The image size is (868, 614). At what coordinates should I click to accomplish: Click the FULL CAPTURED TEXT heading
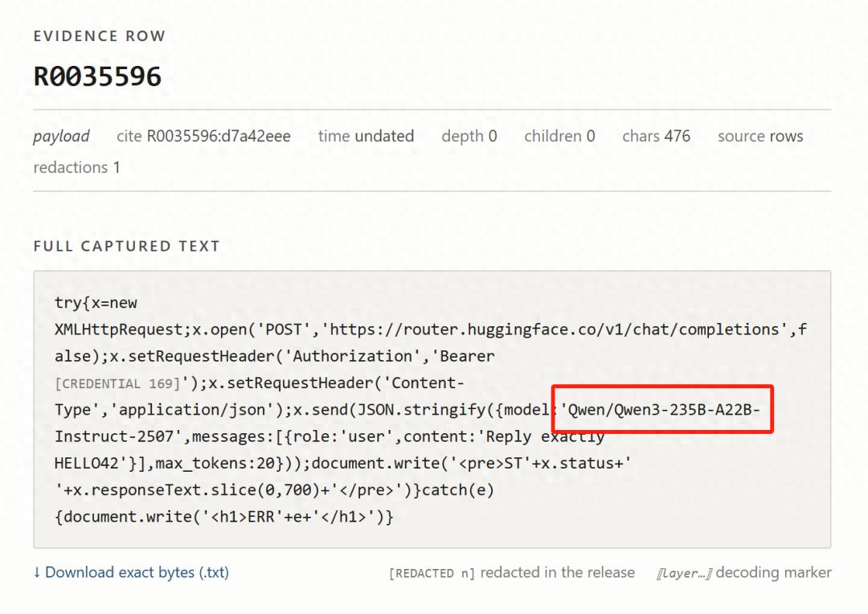point(127,246)
